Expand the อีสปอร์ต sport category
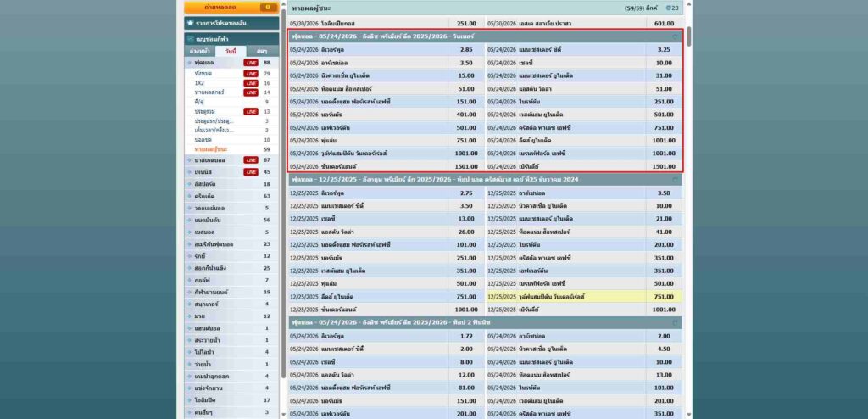 tap(215, 184)
